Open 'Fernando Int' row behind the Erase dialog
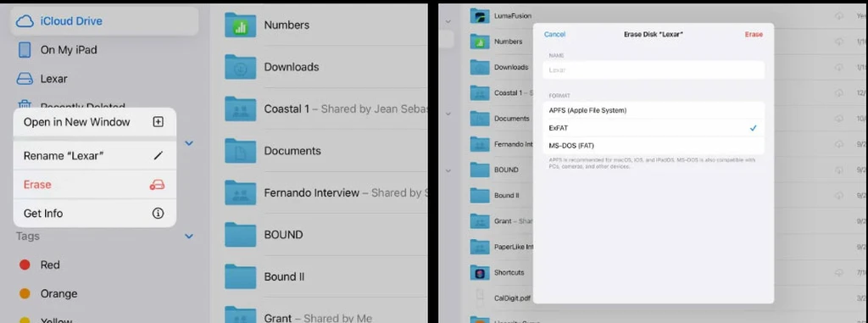 501,144
